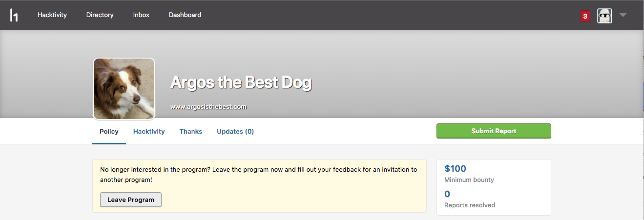Go to Directory in the top navigation
The height and width of the screenshot is (220, 644).
click(100, 15)
